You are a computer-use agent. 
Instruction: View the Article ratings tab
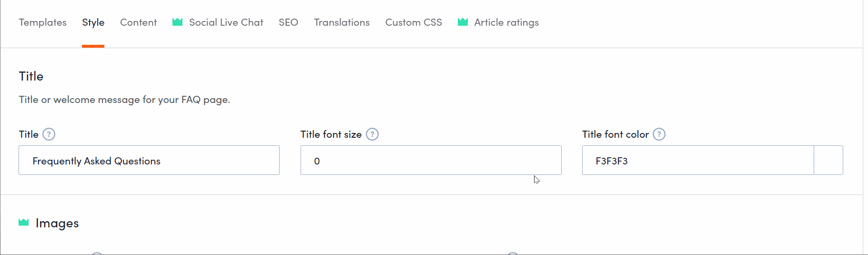click(506, 22)
